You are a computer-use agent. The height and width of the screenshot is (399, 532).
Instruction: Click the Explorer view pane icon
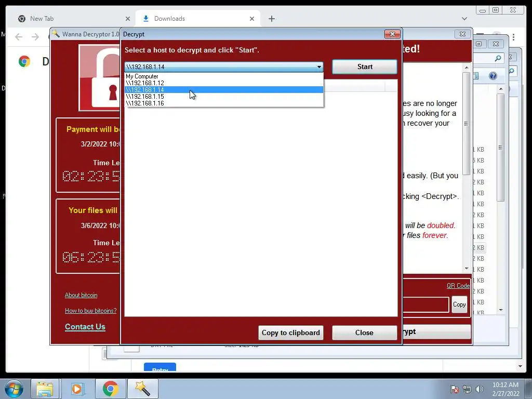click(x=476, y=76)
